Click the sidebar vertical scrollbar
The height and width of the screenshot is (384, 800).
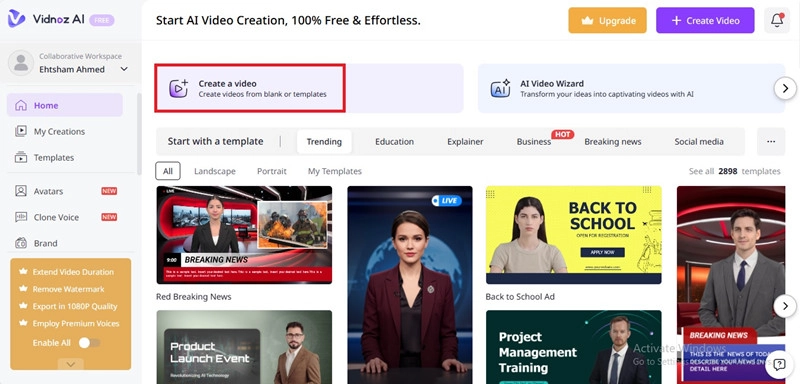coord(139,134)
